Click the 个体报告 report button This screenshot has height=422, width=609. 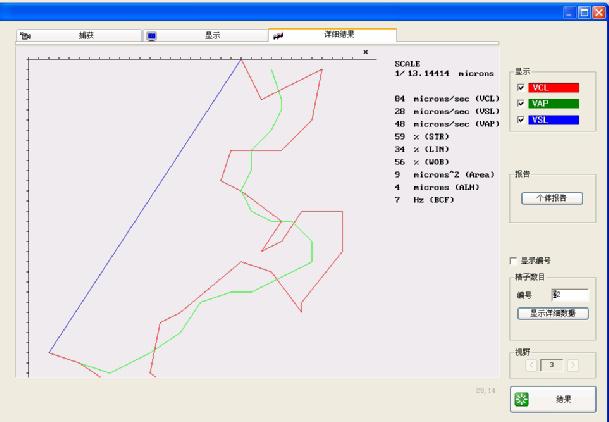(552, 198)
